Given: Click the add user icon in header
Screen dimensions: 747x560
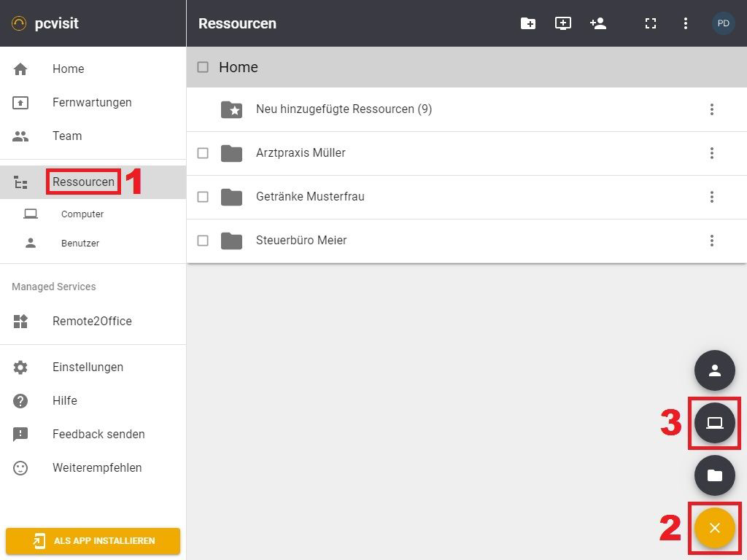Looking at the screenshot, I should click(x=598, y=23).
